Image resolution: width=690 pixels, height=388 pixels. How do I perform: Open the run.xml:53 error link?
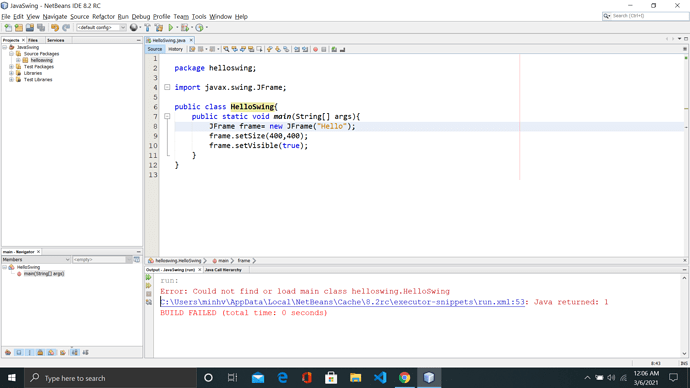click(342, 302)
